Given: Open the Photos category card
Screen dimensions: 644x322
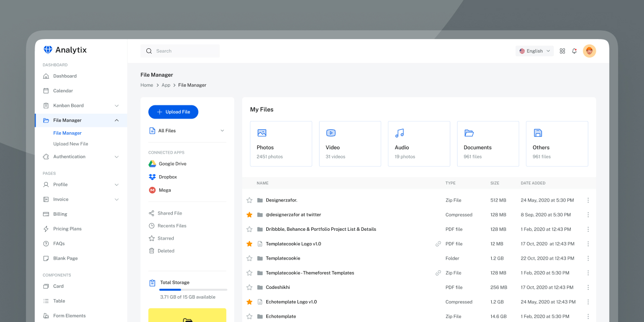Looking at the screenshot, I should [281, 144].
